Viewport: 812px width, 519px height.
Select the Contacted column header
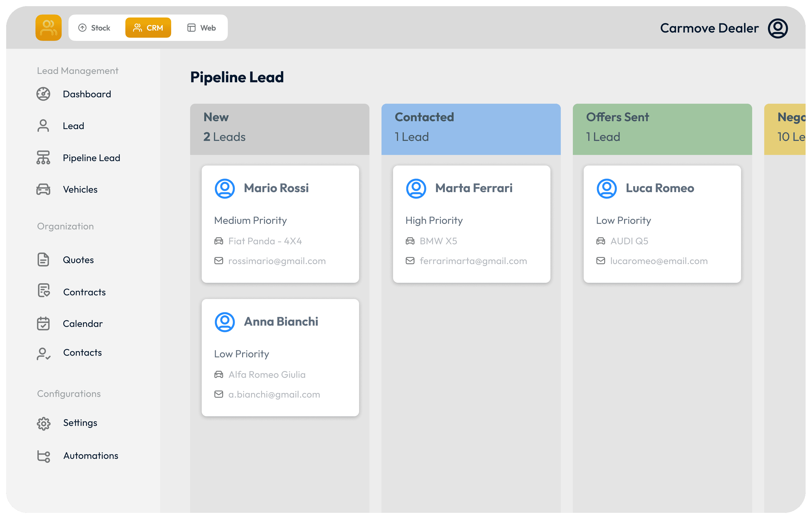click(471, 129)
